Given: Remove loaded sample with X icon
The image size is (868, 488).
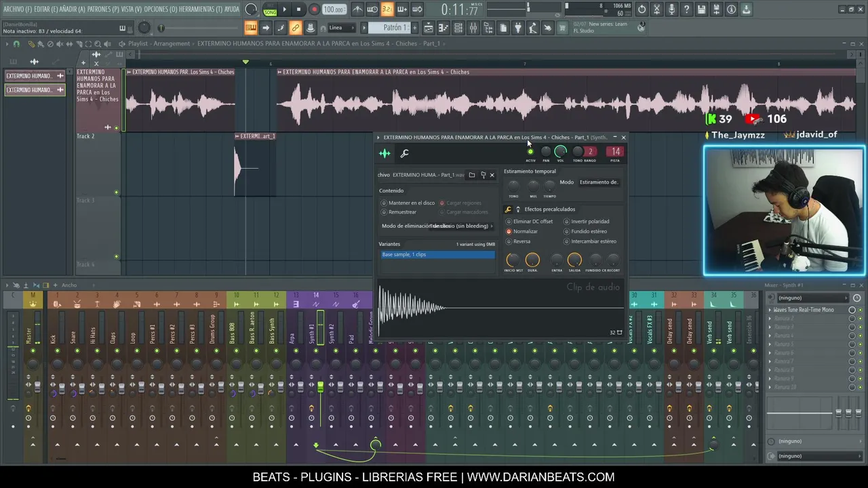Looking at the screenshot, I should (492, 175).
